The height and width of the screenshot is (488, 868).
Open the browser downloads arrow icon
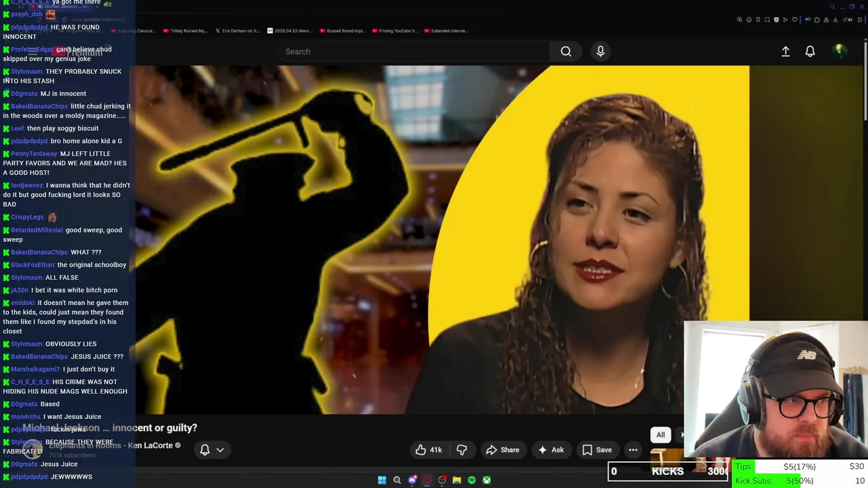tap(835, 20)
